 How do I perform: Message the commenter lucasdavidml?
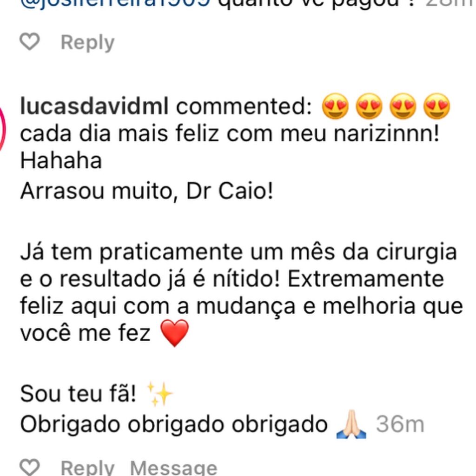(x=174, y=468)
